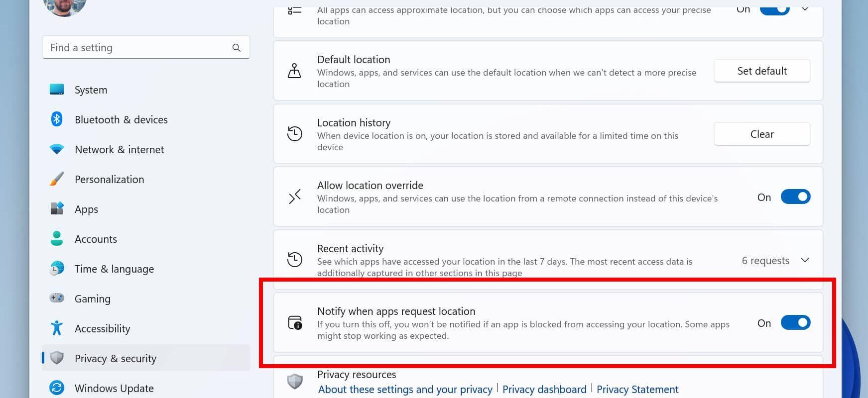868x398 pixels.
Task: Open Network & internet via its icon
Action: pos(56,149)
